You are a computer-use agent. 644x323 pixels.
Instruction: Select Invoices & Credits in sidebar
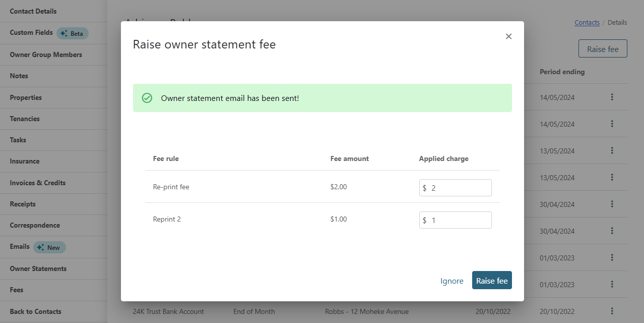coord(38,183)
